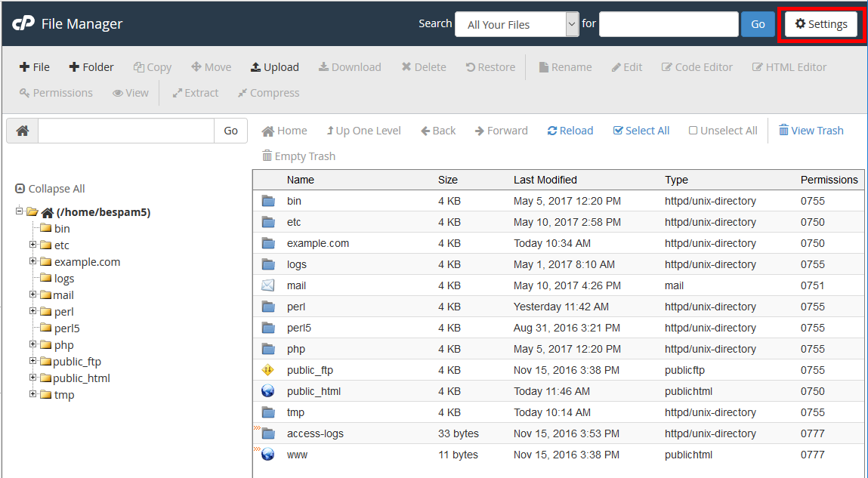Click the www globe symlink icon
868x478 pixels.
pyautogui.click(x=268, y=455)
